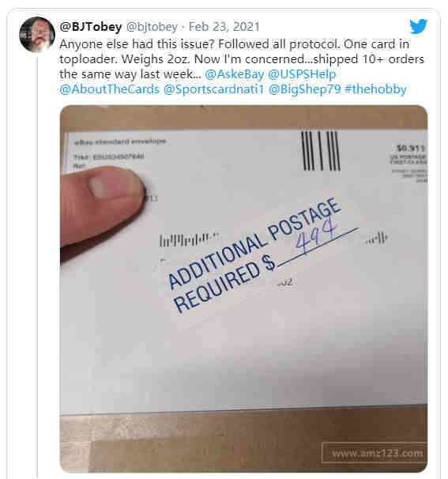This screenshot has height=479, width=448.
Task: Open the @AboutTheCards mention
Action: click(x=110, y=89)
